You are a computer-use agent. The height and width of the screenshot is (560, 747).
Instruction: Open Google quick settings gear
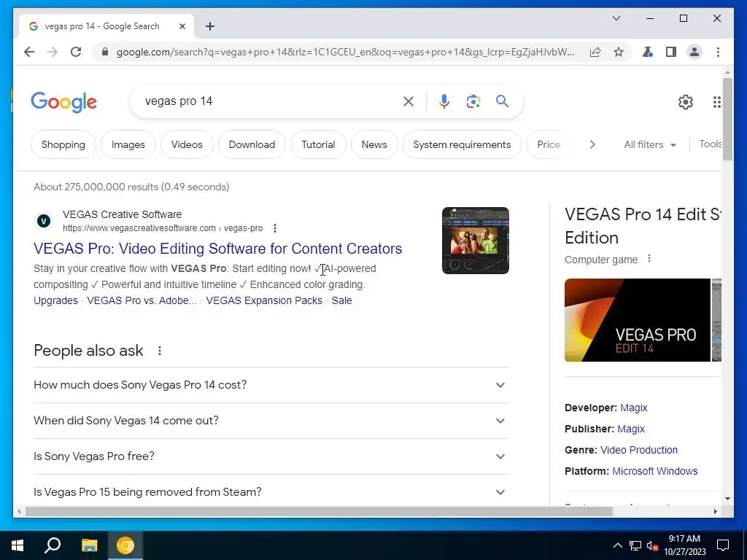[x=686, y=102]
